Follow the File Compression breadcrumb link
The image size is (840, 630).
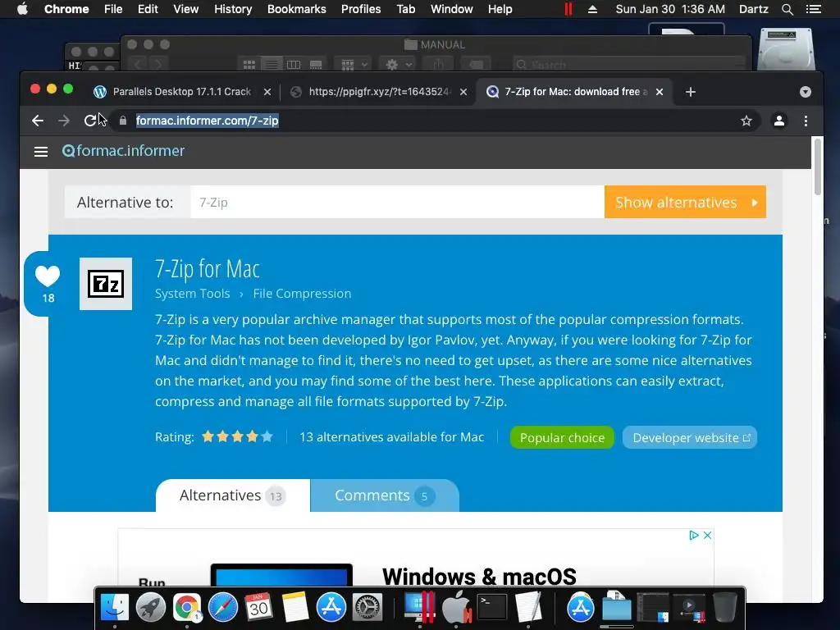click(302, 294)
